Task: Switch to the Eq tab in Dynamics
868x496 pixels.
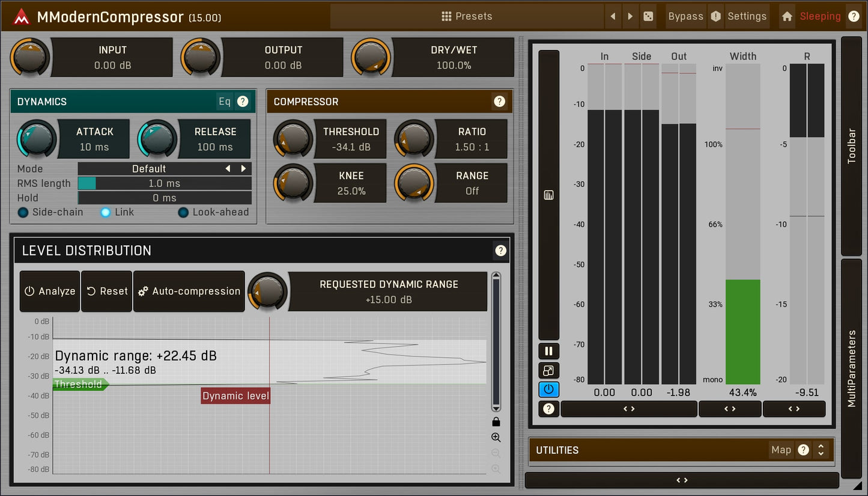Action: pos(223,102)
